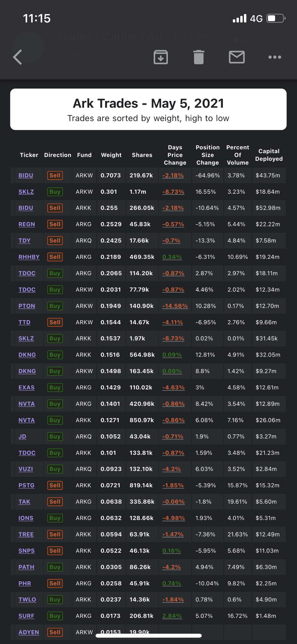297x644 pixels.
Task: Click the PSTG ticker link
Action: 26,486
